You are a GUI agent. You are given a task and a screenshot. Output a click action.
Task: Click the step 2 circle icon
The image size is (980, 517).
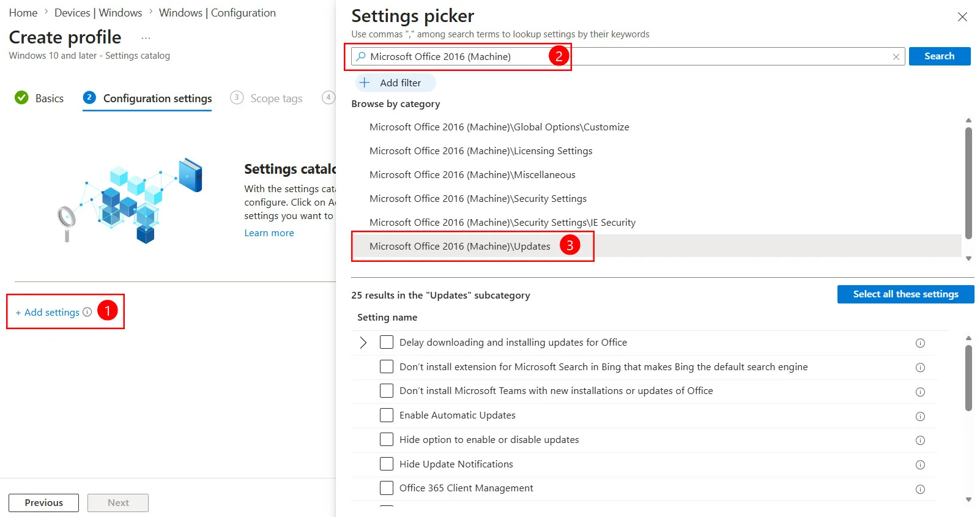click(x=89, y=97)
